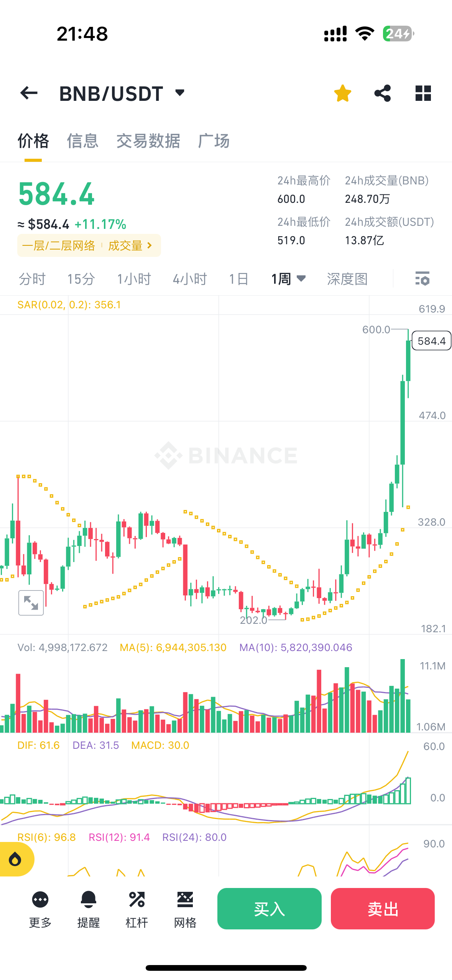Tap the back arrow icon
The height and width of the screenshot is (980, 452).
coord(29,93)
